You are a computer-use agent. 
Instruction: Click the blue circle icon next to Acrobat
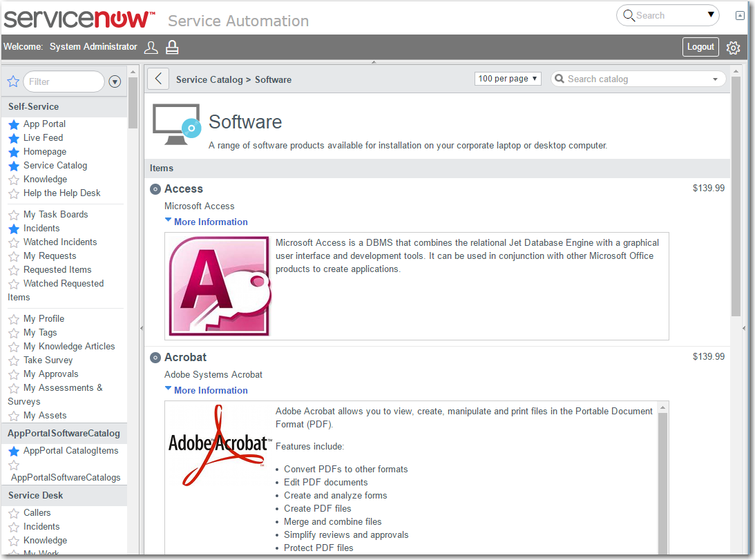point(155,357)
